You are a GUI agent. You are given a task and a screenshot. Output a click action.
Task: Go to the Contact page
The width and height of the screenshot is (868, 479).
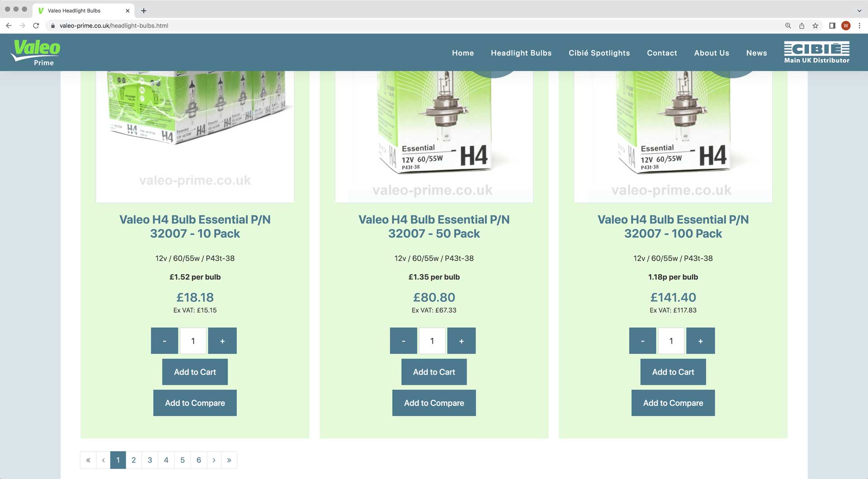[x=662, y=53]
